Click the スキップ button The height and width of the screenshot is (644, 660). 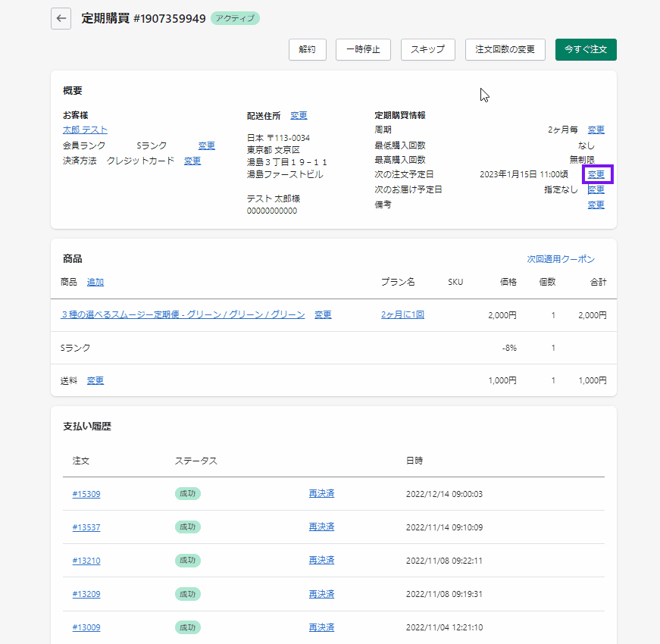tap(427, 49)
